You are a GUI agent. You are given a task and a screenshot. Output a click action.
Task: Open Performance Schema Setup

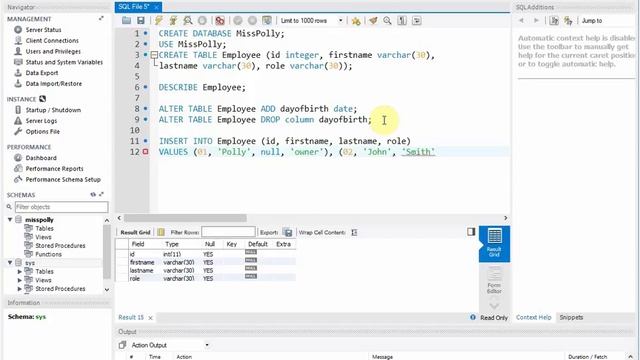63,180
